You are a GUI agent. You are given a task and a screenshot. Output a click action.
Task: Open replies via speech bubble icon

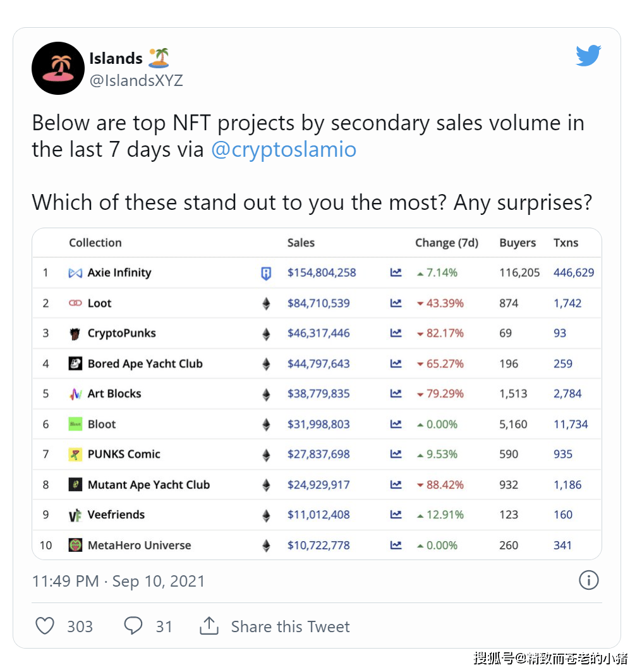click(133, 626)
